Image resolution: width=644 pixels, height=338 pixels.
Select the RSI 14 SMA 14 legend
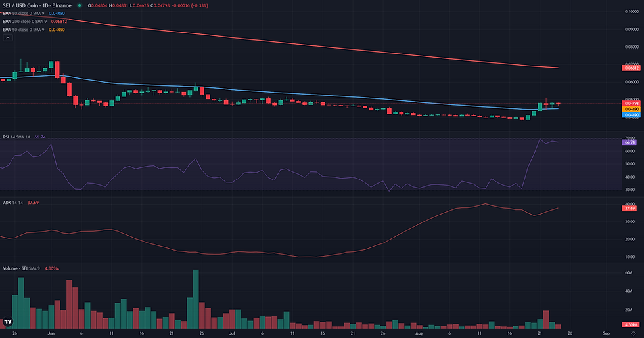point(24,137)
